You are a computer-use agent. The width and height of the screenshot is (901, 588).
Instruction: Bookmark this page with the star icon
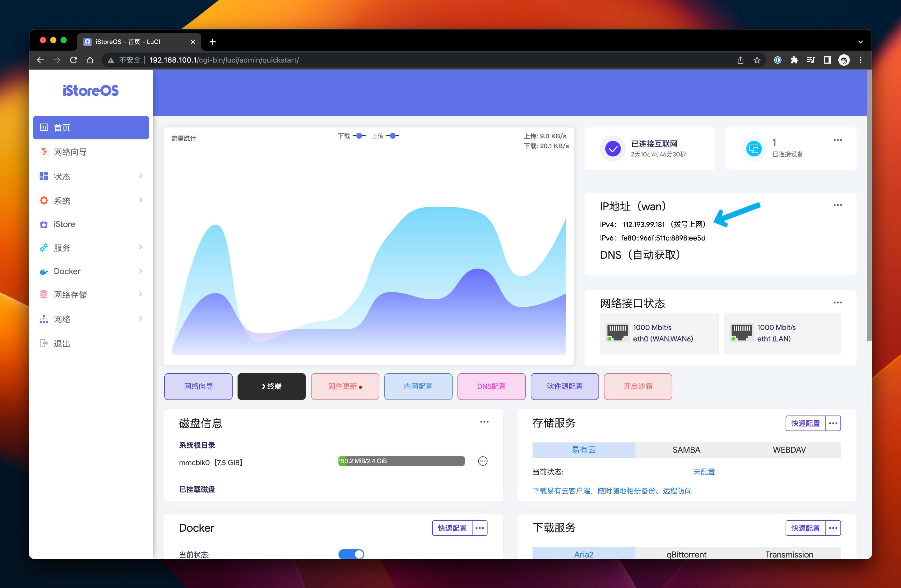[x=757, y=60]
